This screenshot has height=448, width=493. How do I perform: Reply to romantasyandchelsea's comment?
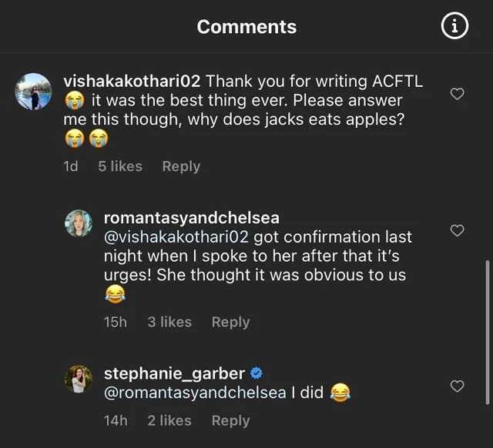[x=230, y=322]
